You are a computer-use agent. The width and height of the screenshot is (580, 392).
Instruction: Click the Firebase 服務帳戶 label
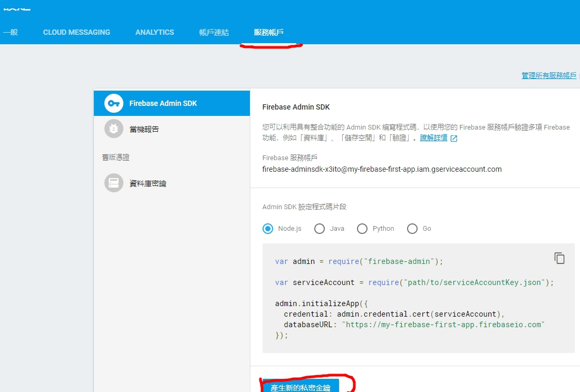289,158
